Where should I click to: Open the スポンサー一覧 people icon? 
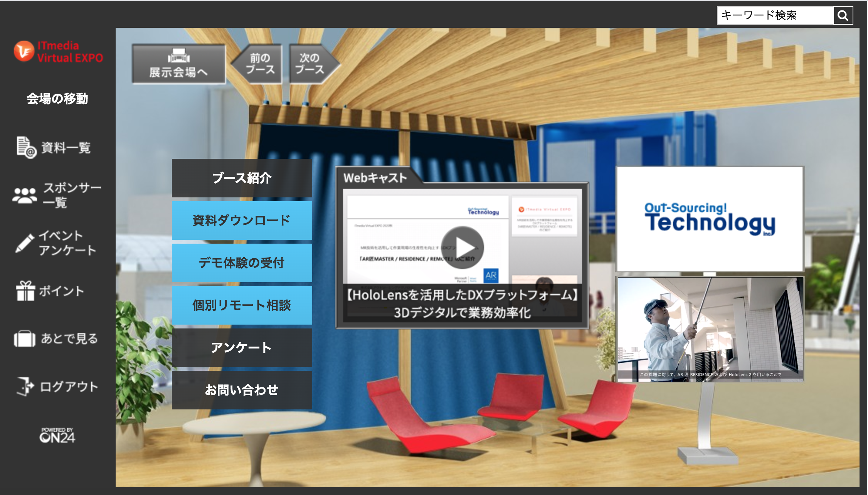tap(25, 195)
